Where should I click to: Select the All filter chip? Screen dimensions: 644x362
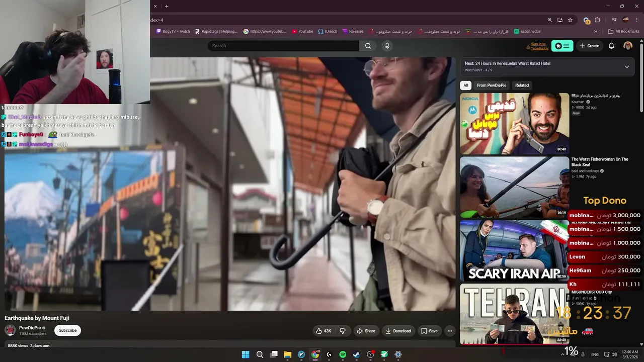466,85
